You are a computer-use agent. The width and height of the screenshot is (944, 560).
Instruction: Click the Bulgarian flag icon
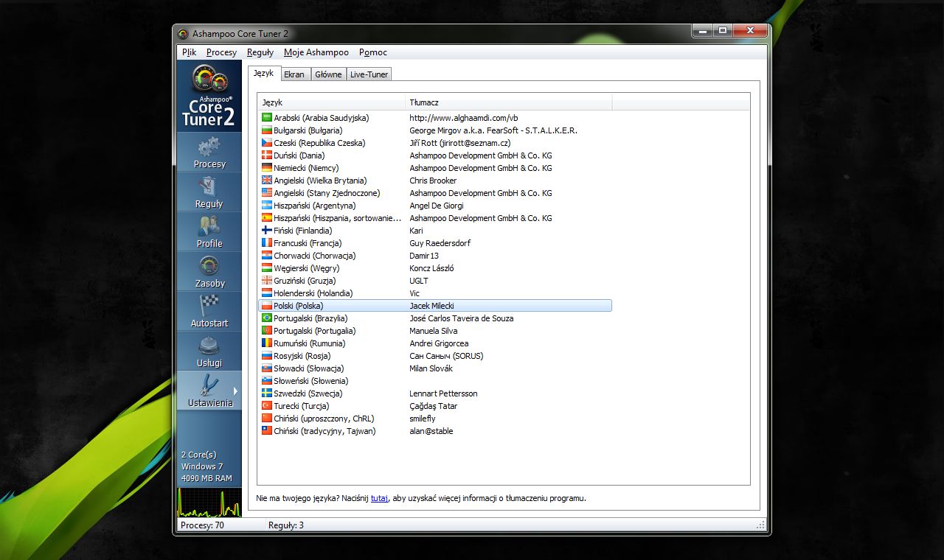(x=267, y=130)
